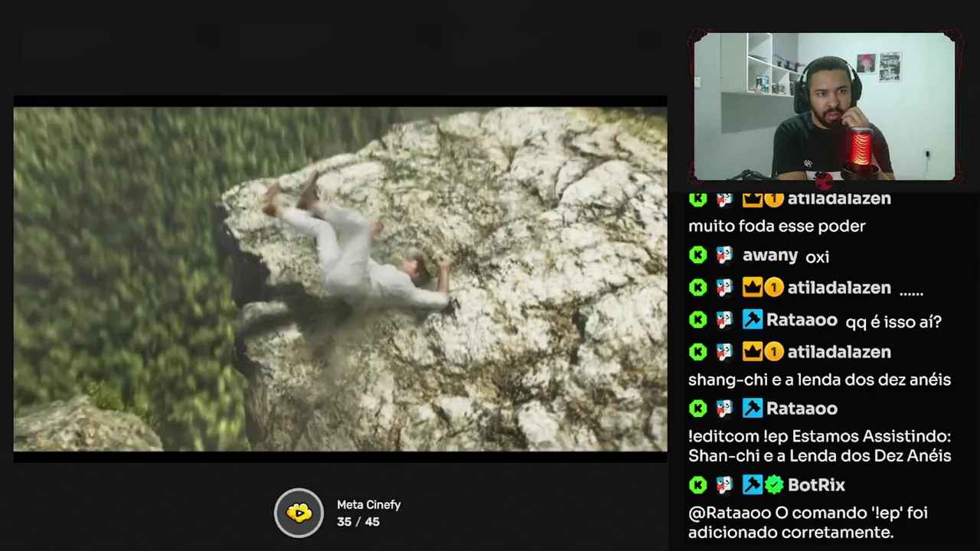Image resolution: width=980 pixels, height=551 pixels.
Task: Click Kick badge on Rataaoo's '!editcom' message row
Action: click(697, 409)
